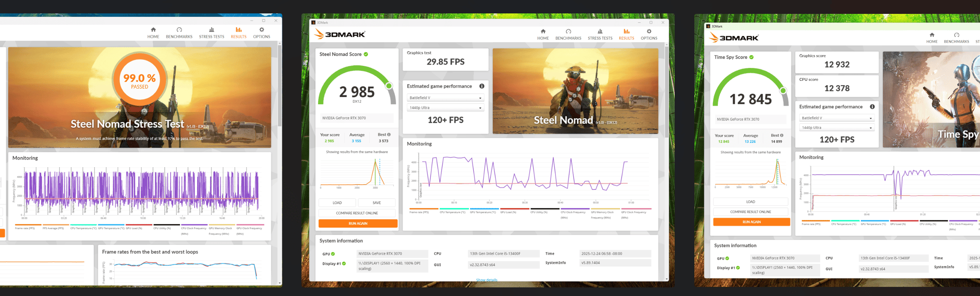Screen dimensions: 980x296
Task: Click RUN AGAIN in Steel Nomad Score window
Action: [358, 223]
